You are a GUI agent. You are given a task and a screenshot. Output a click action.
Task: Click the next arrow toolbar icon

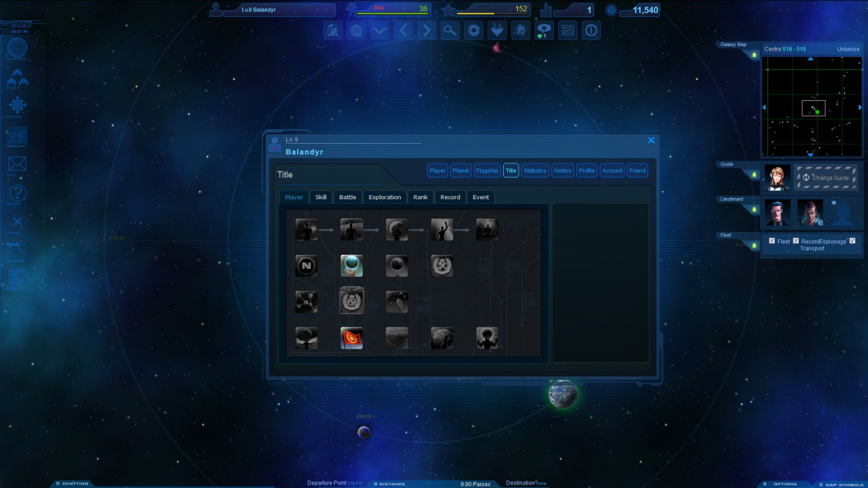(427, 30)
